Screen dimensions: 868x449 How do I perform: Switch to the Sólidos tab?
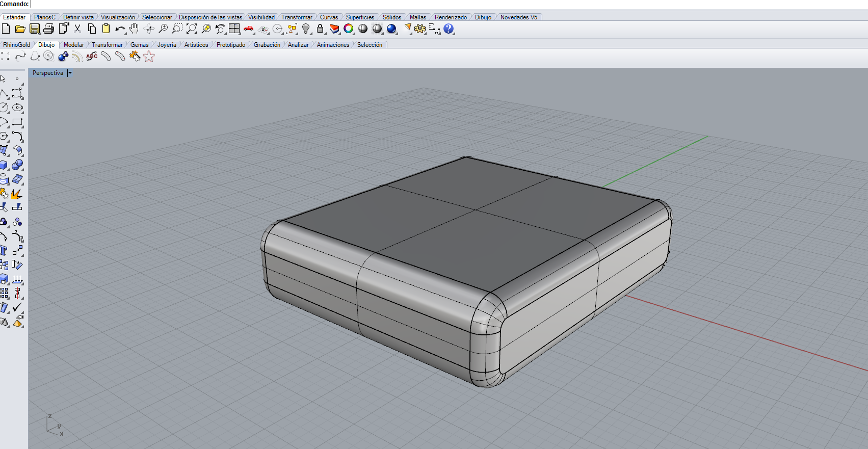pyautogui.click(x=392, y=17)
